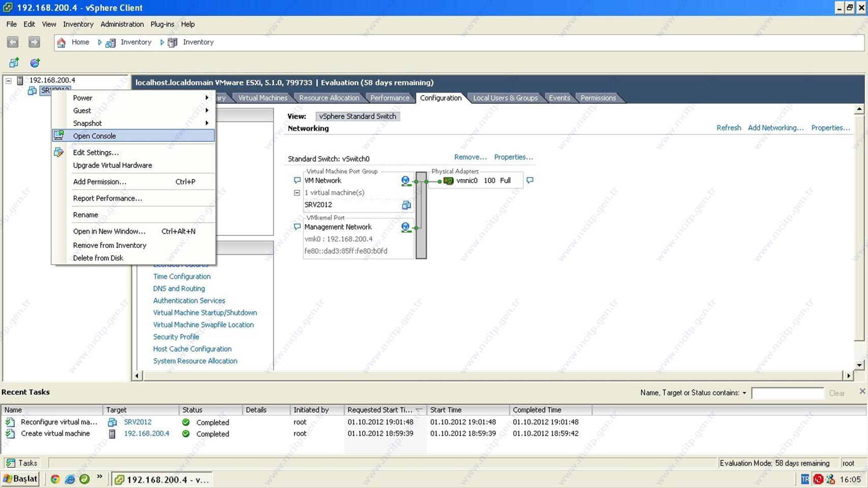Open Time Configuration settings

click(x=182, y=277)
